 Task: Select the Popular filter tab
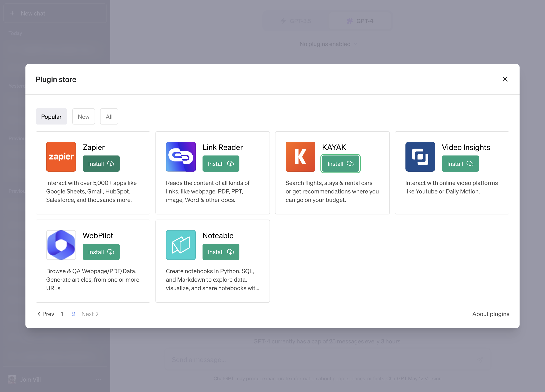coord(51,117)
